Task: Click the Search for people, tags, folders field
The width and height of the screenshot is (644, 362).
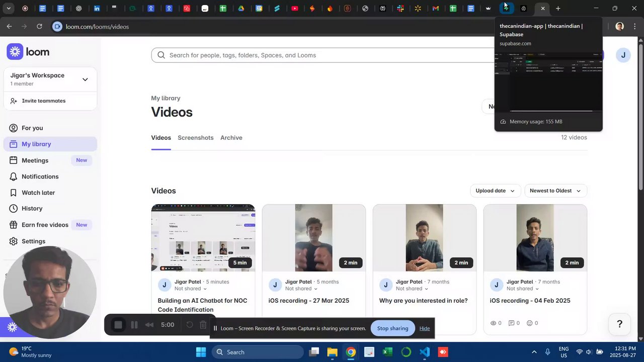Action: click(322, 55)
